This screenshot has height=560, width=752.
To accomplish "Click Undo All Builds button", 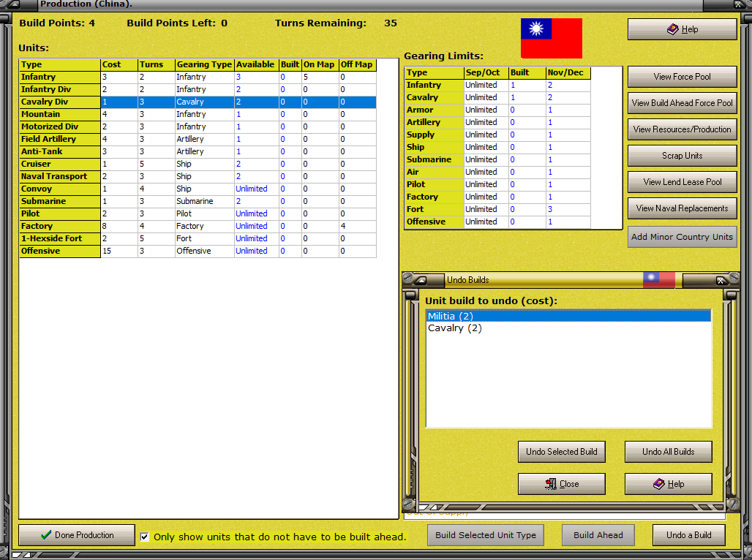I will (x=668, y=452).
